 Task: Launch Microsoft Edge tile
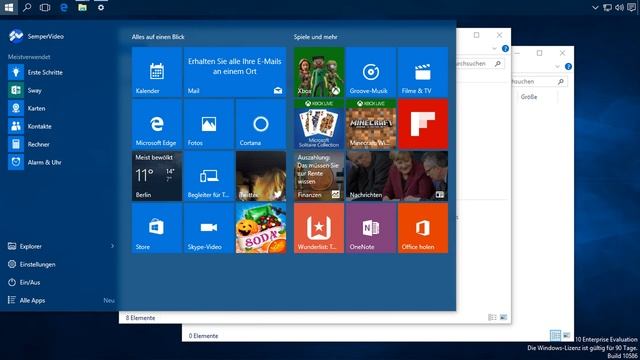coord(157,124)
